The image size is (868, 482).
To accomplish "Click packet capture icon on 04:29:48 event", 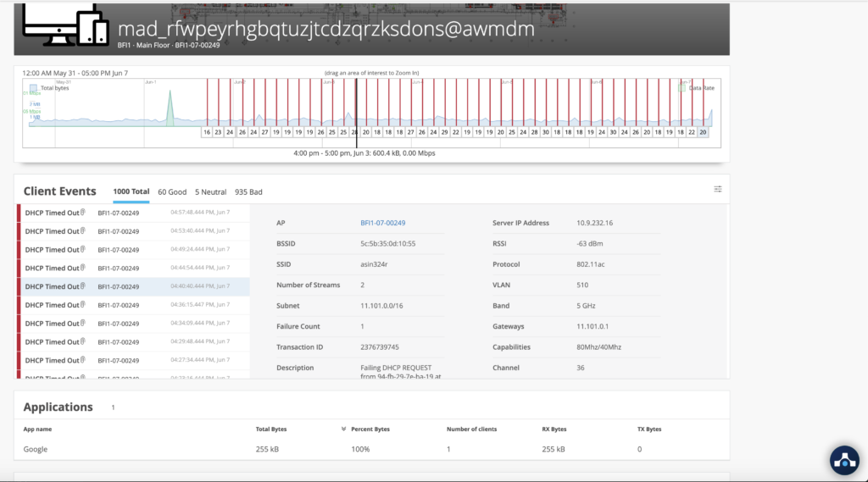I will click(83, 342).
